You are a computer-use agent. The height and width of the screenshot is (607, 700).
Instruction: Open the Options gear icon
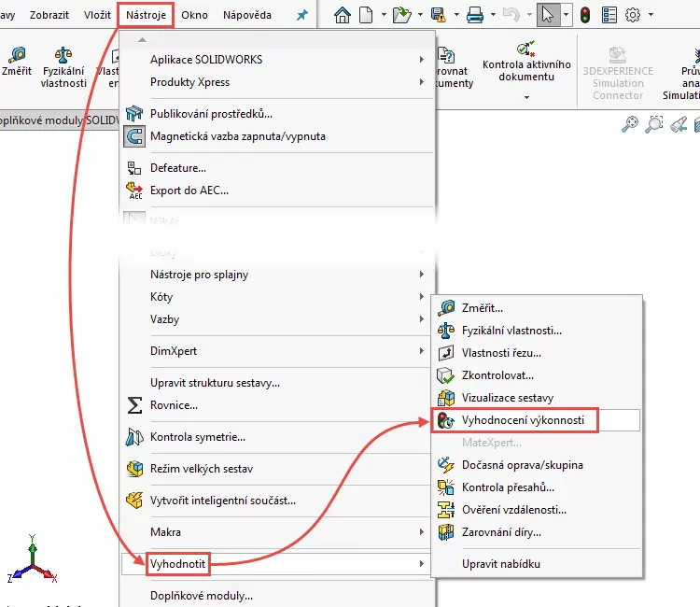633,15
